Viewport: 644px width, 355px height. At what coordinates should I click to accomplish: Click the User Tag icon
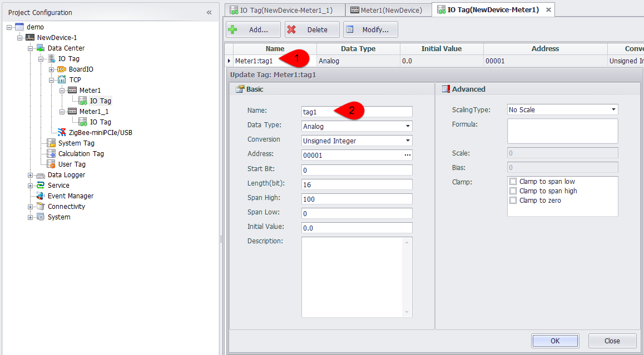pos(51,164)
